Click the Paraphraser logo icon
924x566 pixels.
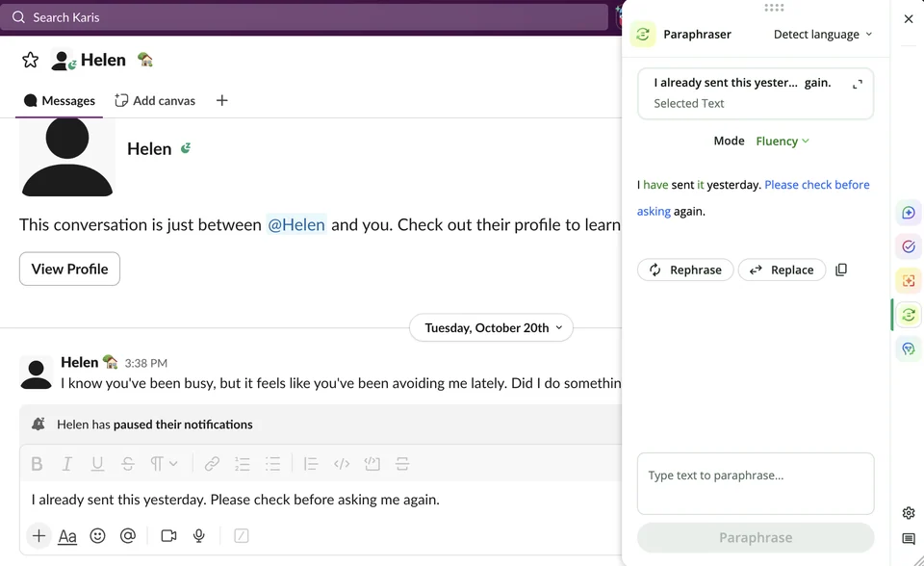(643, 35)
